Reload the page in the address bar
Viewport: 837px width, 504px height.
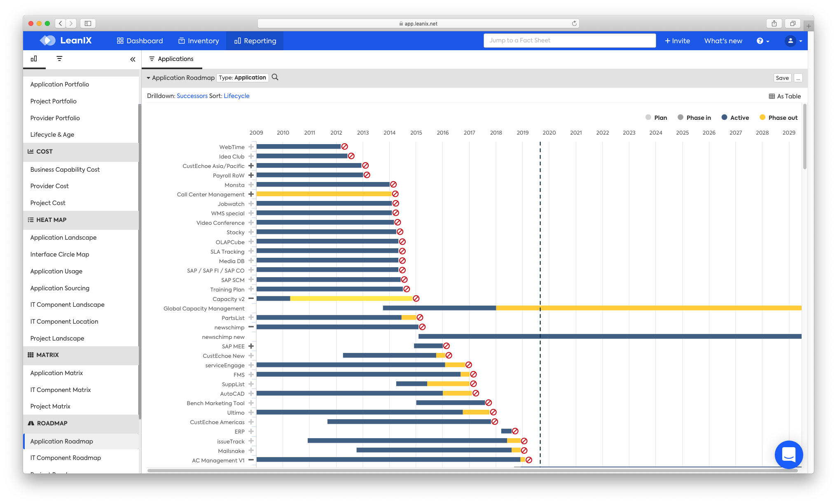click(574, 23)
